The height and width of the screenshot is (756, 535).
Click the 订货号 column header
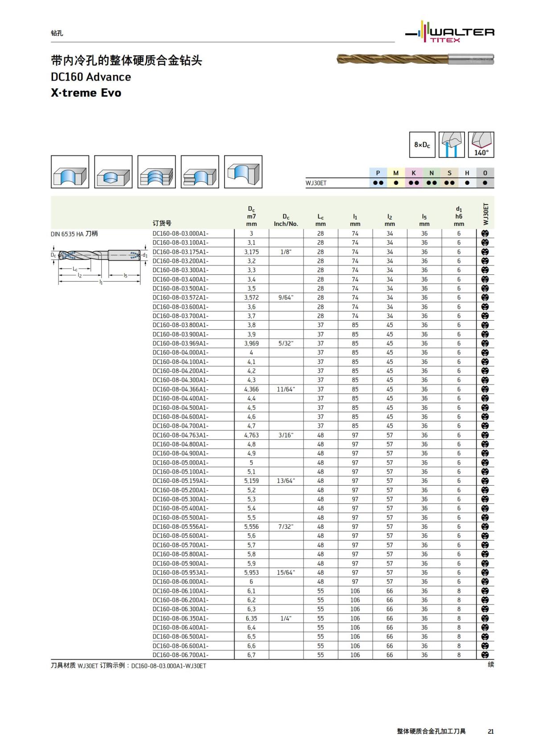(x=162, y=223)
